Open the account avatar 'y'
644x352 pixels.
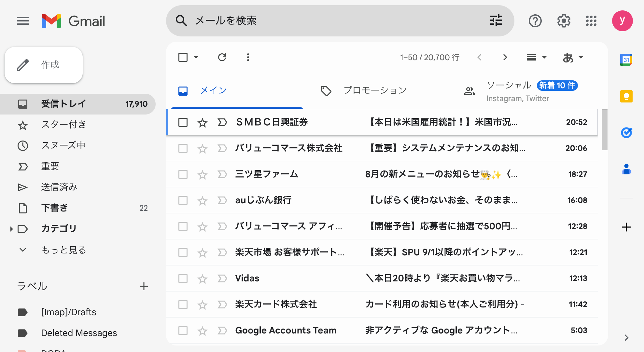tap(622, 21)
